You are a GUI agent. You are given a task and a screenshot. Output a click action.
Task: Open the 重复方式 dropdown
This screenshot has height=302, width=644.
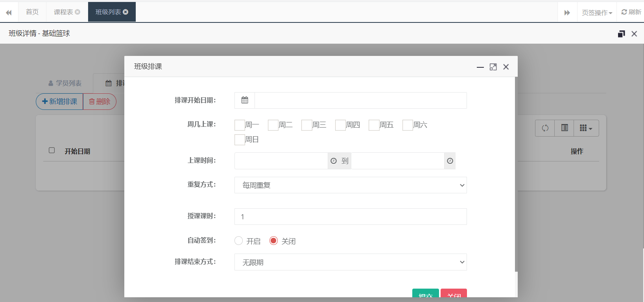[x=350, y=185]
